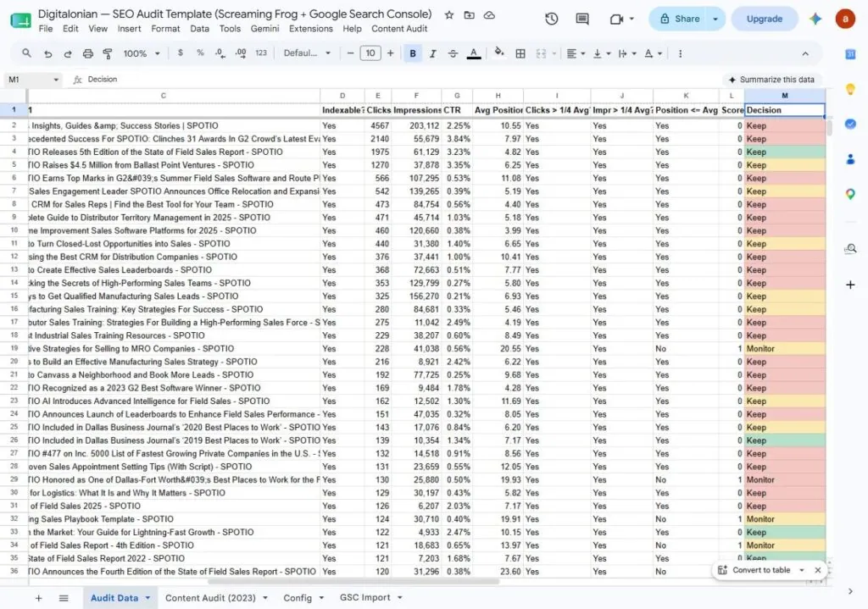Open text color picker
868x609 pixels.
pyautogui.click(x=473, y=53)
